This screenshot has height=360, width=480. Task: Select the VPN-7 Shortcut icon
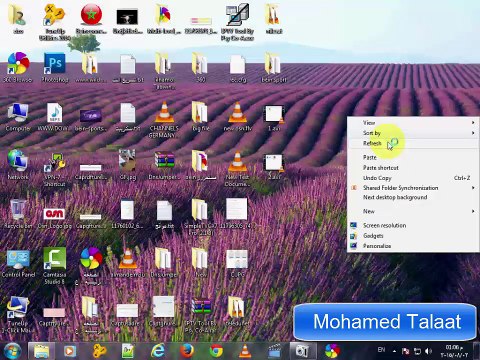55,169
